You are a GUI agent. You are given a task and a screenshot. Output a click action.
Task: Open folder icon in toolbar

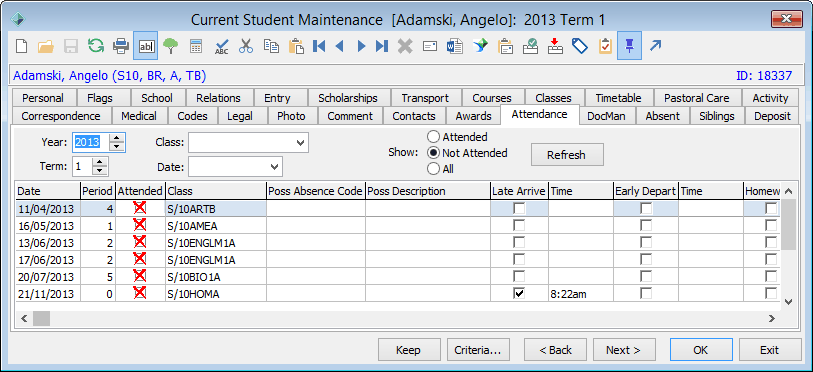point(46,47)
